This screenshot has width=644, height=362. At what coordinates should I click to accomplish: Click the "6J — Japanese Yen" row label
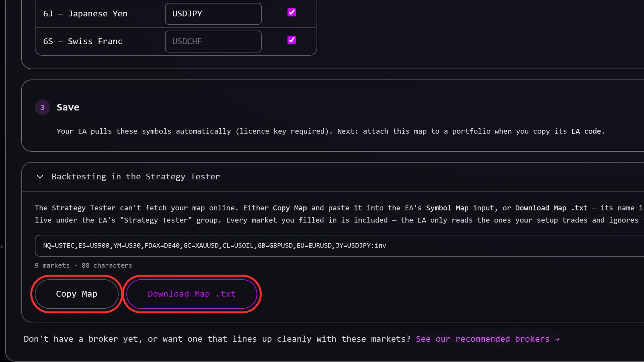tap(85, 14)
